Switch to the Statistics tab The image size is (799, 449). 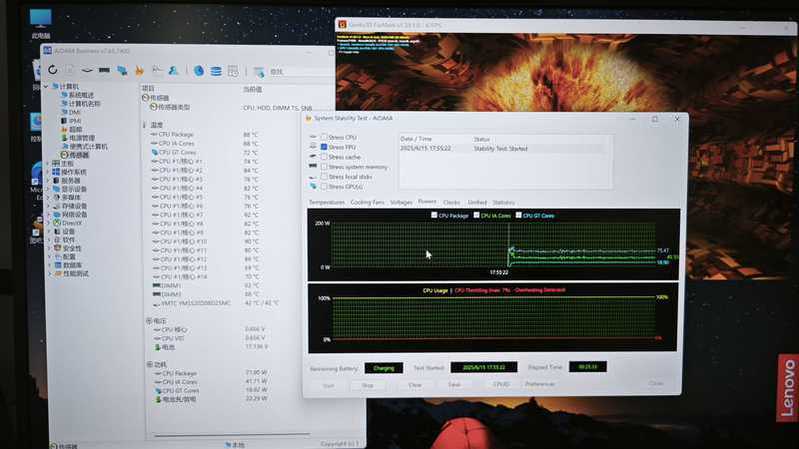pyautogui.click(x=503, y=202)
